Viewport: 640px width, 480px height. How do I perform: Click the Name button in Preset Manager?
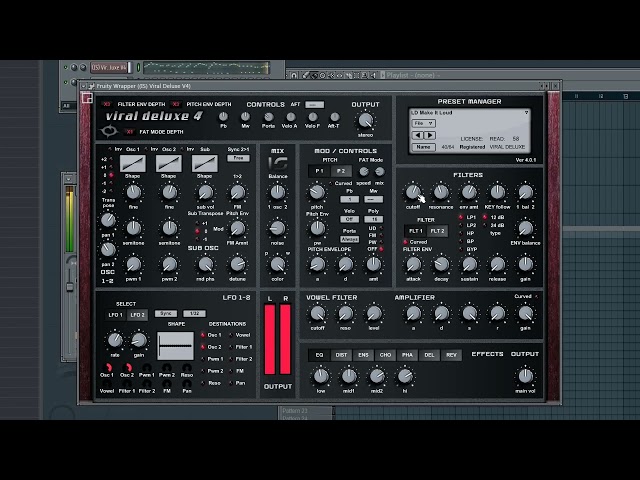pos(423,147)
